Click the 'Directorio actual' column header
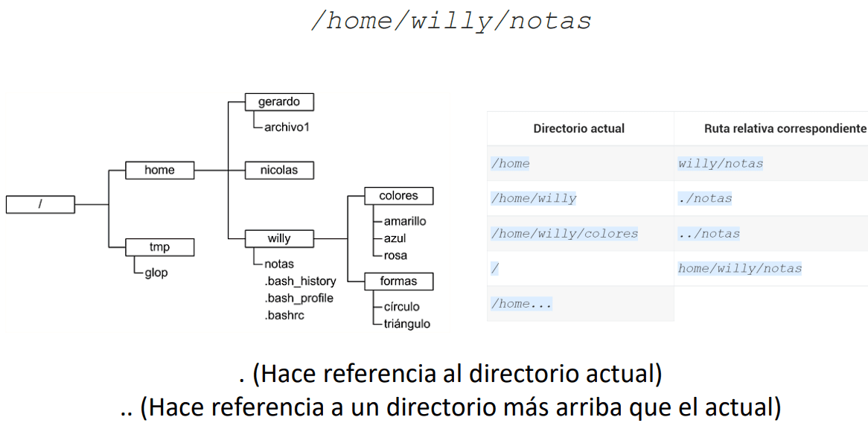 [579, 128]
